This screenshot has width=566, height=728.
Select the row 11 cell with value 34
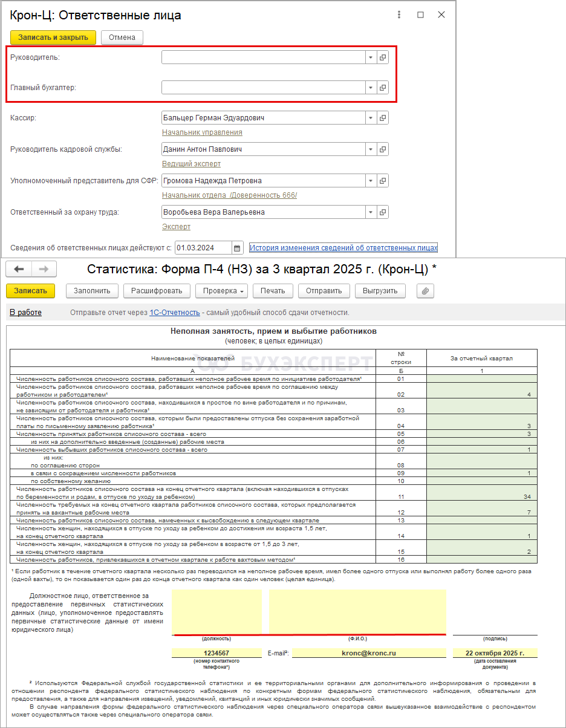click(482, 492)
